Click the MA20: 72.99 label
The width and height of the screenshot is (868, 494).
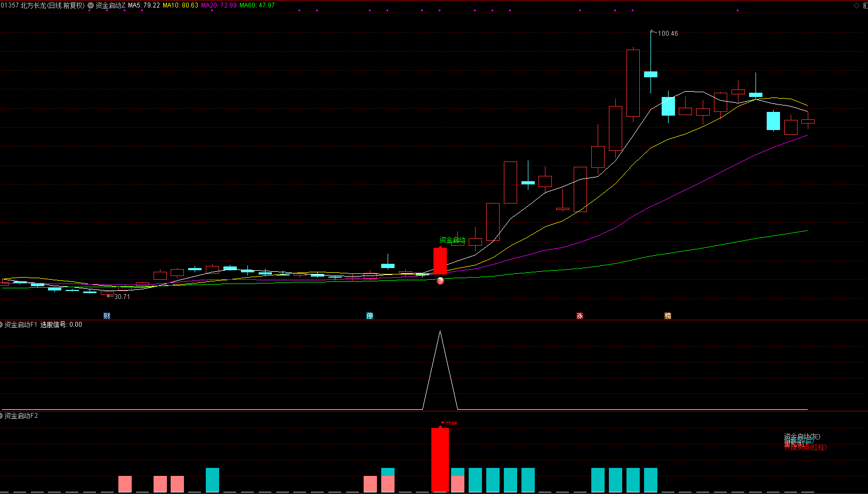(x=219, y=5)
